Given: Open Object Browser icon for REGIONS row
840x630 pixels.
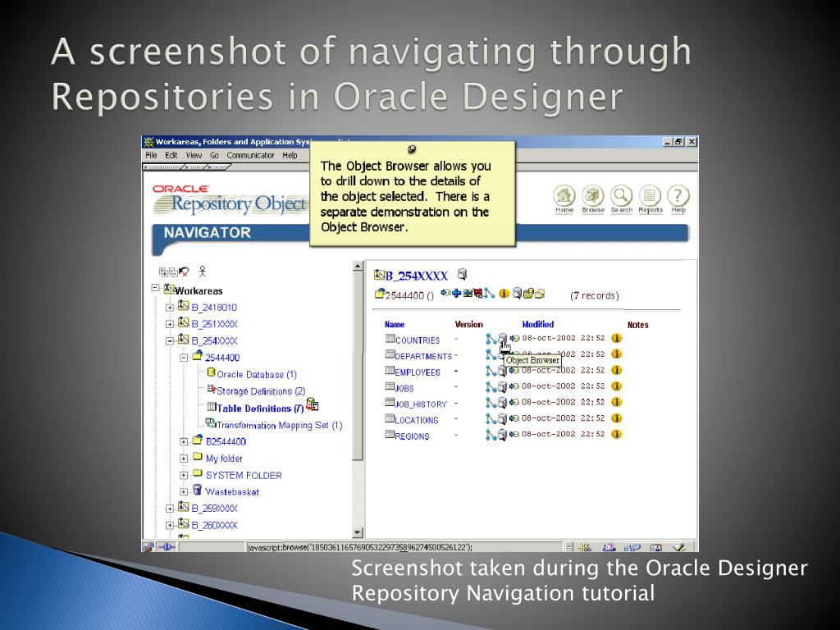Looking at the screenshot, I should [x=502, y=435].
